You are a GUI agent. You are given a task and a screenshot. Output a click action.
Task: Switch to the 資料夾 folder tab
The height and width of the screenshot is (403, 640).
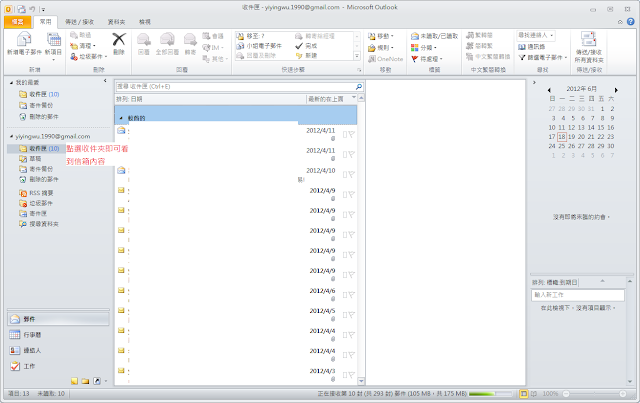116,22
